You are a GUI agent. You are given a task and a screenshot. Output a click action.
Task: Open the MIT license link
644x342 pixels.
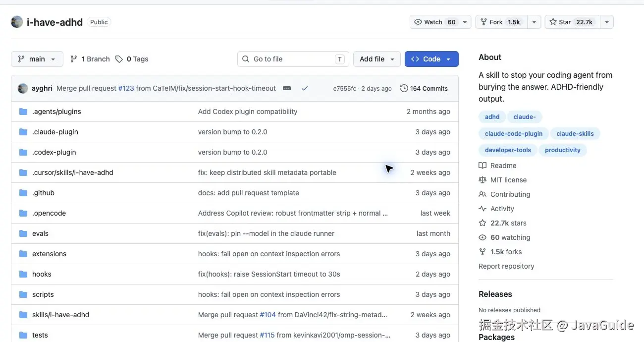[502, 180]
